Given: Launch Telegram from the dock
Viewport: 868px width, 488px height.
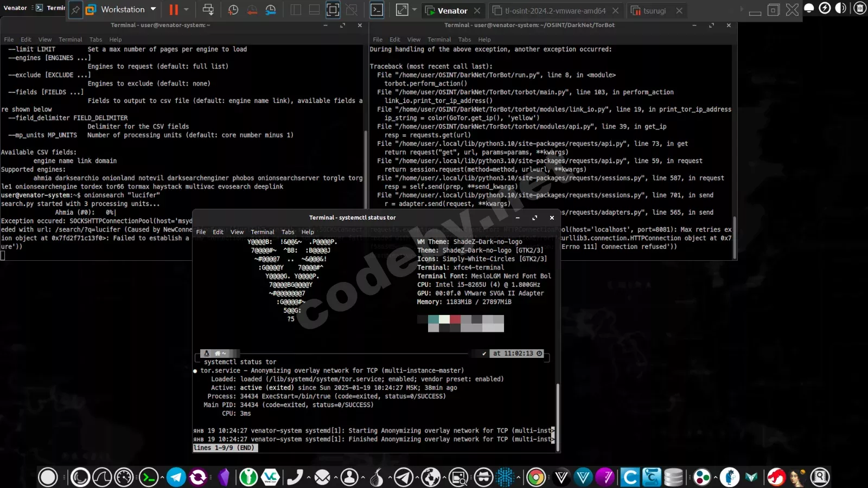Looking at the screenshot, I should point(176,477).
